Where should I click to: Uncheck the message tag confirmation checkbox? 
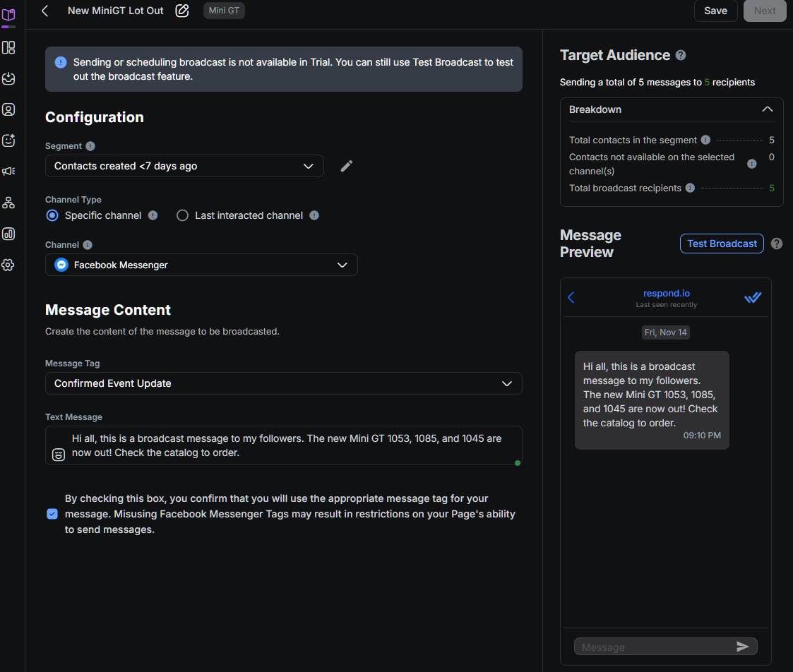click(x=52, y=514)
